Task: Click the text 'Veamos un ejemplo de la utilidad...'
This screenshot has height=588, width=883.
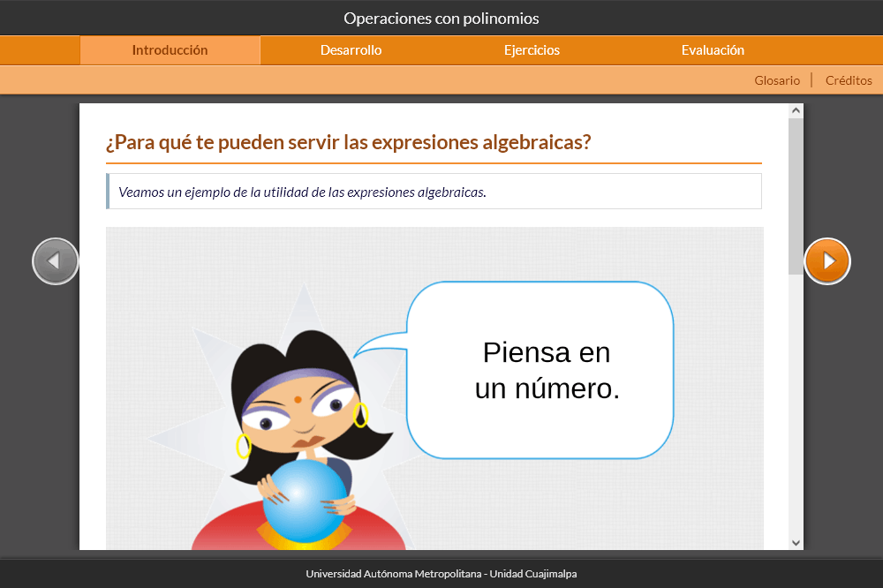Action: (302, 192)
